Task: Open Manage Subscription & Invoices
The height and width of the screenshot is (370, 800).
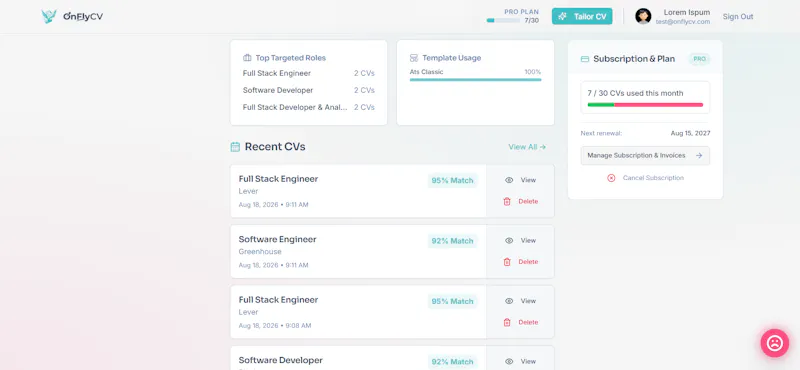Action: tap(645, 156)
